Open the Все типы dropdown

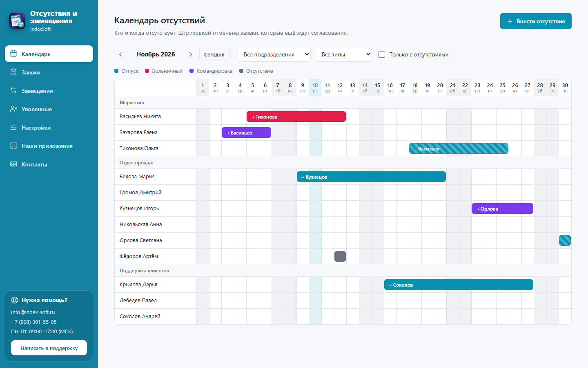pos(344,54)
